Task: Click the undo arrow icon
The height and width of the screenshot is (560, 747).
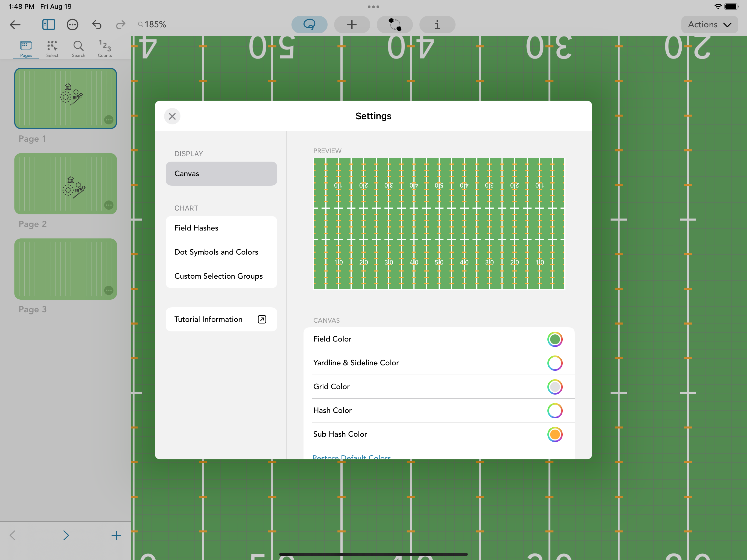Action: 97,25
